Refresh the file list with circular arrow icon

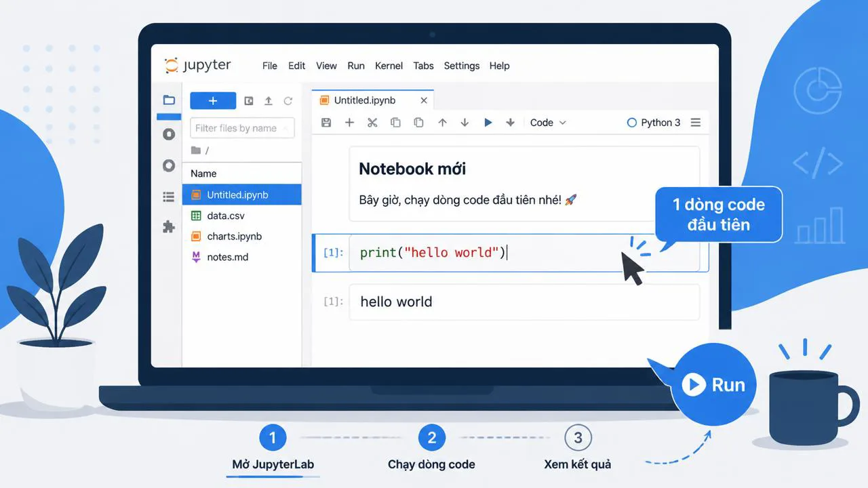pyautogui.click(x=288, y=101)
